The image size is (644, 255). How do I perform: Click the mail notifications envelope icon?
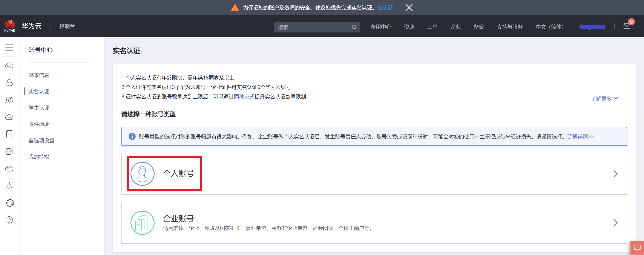point(627,26)
